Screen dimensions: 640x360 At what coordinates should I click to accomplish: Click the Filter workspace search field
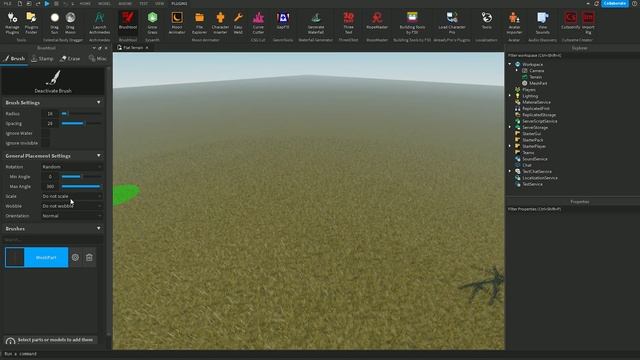click(x=572, y=56)
